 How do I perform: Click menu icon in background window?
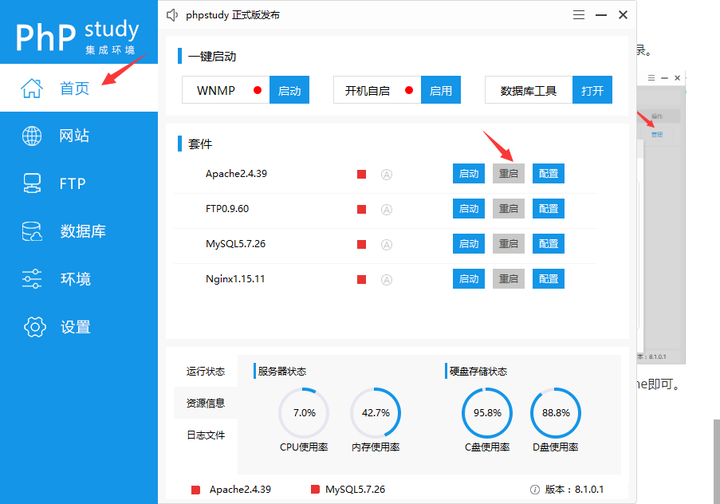click(x=651, y=78)
